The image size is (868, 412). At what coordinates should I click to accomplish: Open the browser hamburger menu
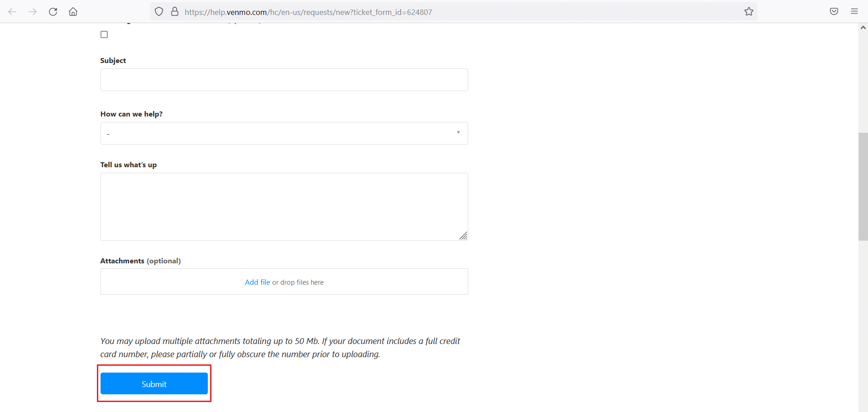coord(854,11)
